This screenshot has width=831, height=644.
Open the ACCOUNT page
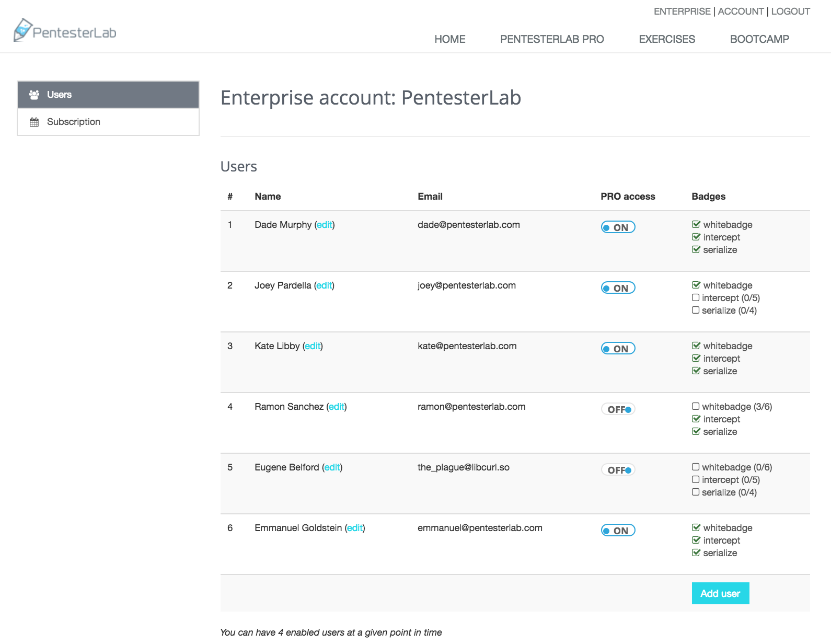tap(741, 11)
